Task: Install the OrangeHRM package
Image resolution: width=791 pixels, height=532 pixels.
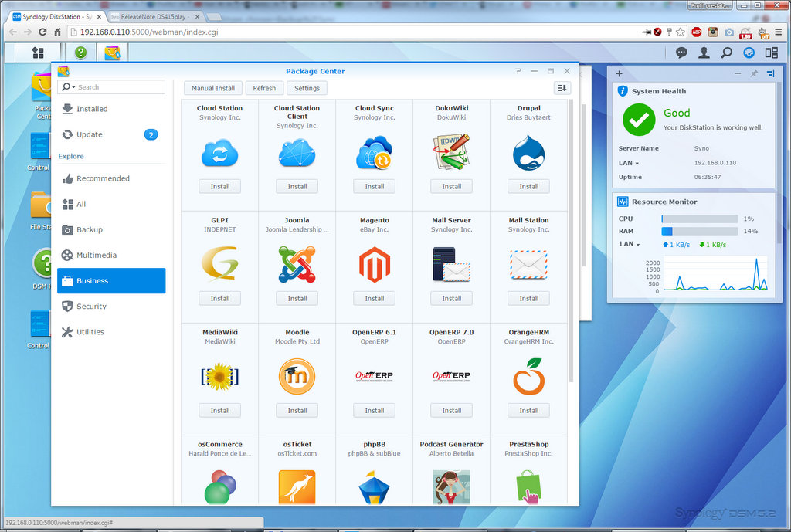Action: pyautogui.click(x=528, y=411)
